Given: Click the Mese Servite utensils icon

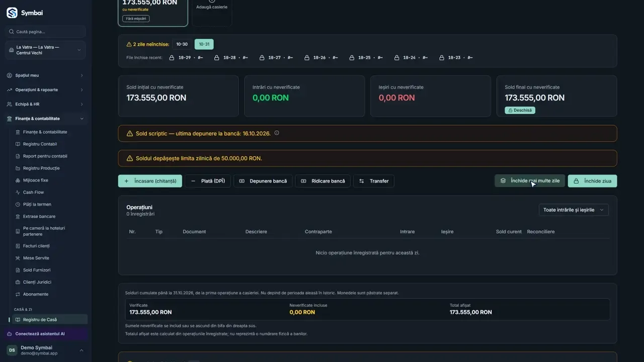Looking at the screenshot, I should point(18,258).
